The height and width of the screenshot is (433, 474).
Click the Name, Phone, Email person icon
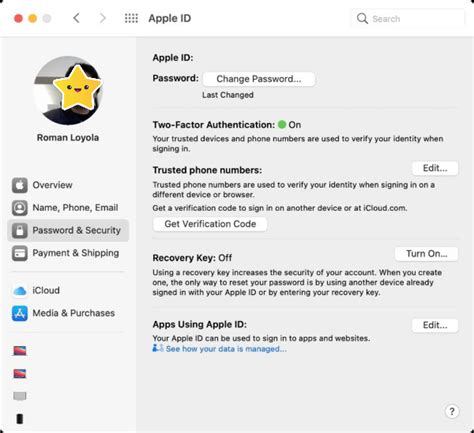click(x=20, y=208)
